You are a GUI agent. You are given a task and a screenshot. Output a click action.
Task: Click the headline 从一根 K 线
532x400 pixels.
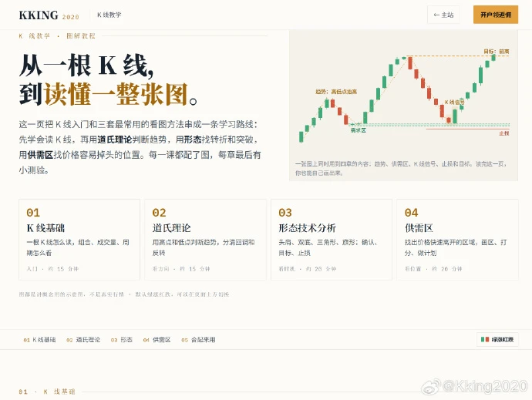(x=86, y=66)
